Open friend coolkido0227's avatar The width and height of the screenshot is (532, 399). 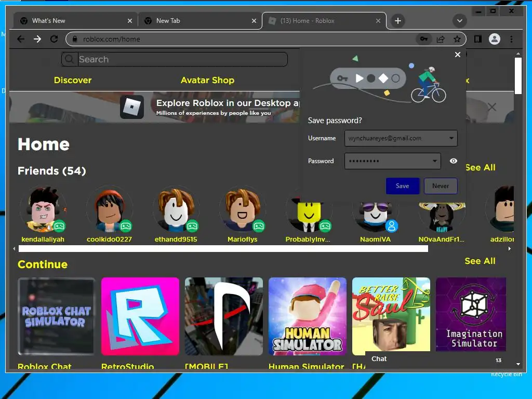(109, 209)
